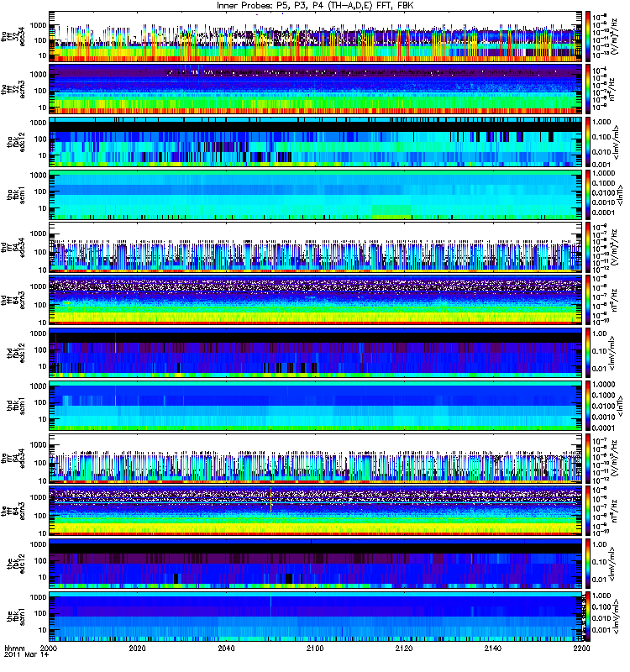Click the color bar of the fbk edc12 panel

pyautogui.click(x=588, y=564)
